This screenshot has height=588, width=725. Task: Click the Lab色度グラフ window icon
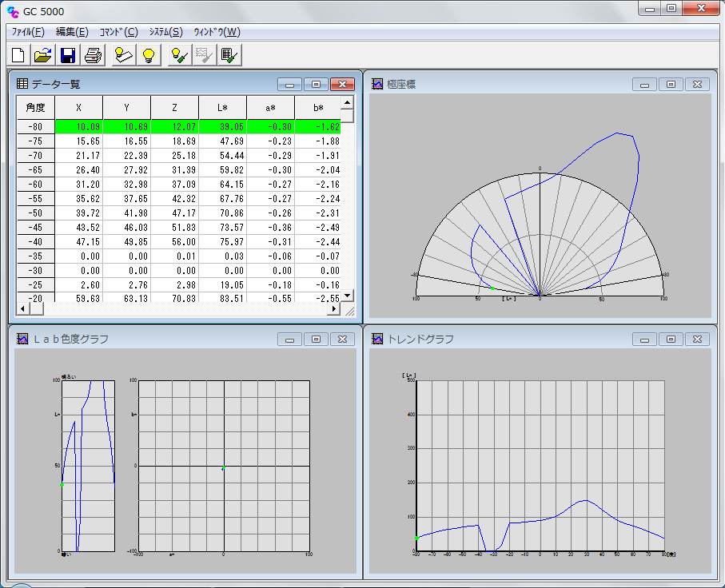click(x=22, y=339)
